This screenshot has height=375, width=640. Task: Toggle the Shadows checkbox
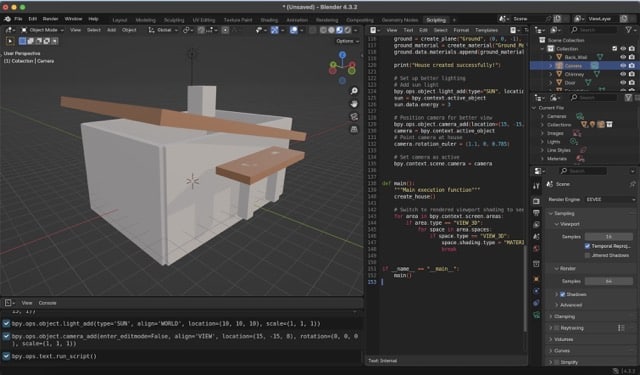[562, 294]
